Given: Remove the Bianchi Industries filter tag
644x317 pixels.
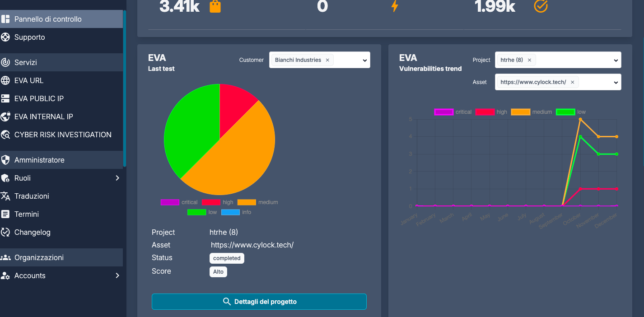Looking at the screenshot, I should (327, 59).
